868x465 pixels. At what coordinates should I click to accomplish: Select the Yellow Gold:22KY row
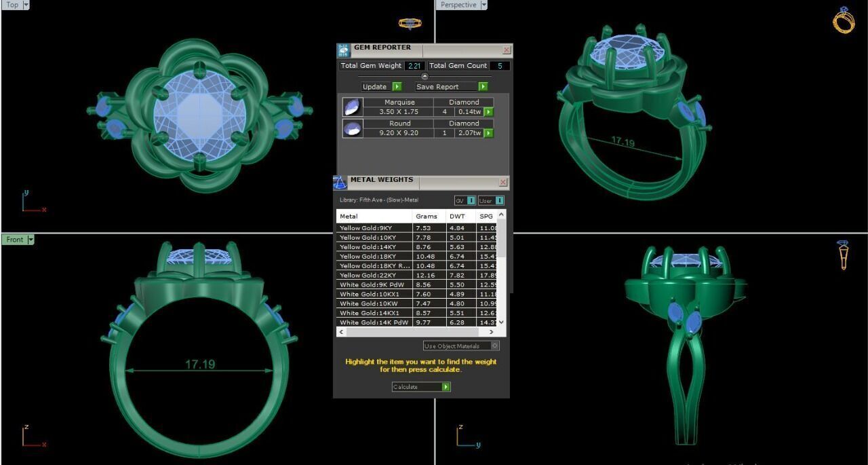[417, 276]
